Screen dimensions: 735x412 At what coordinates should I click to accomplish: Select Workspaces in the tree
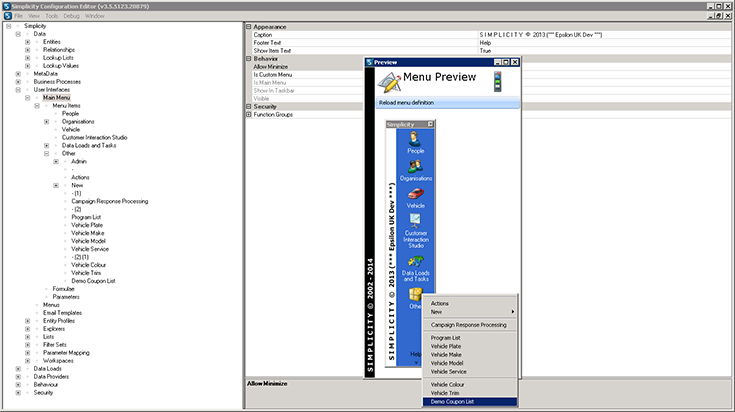[58, 360]
